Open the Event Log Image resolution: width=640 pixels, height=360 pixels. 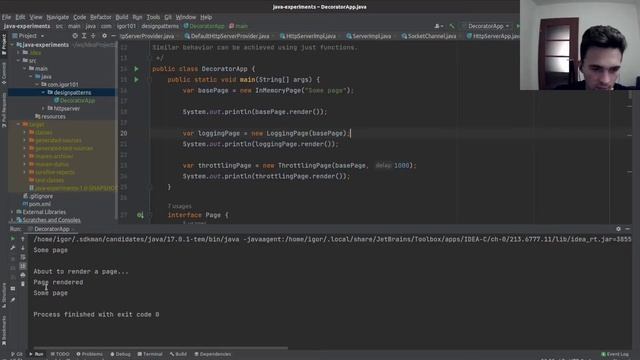coord(615,354)
